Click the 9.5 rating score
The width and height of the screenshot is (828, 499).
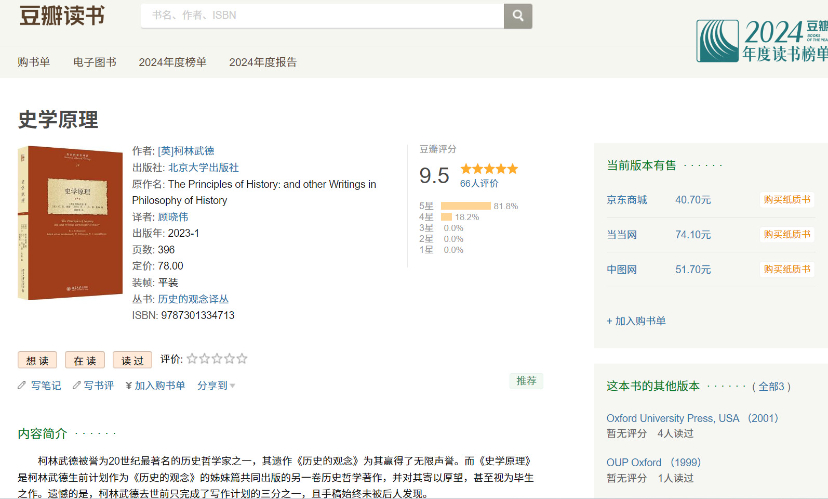pyautogui.click(x=434, y=176)
